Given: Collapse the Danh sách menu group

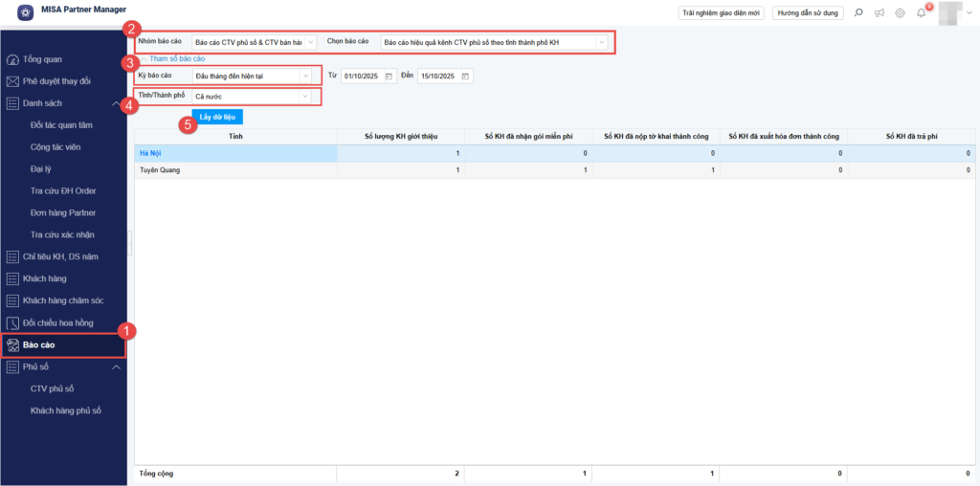Looking at the screenshot, I should (116, 103).
